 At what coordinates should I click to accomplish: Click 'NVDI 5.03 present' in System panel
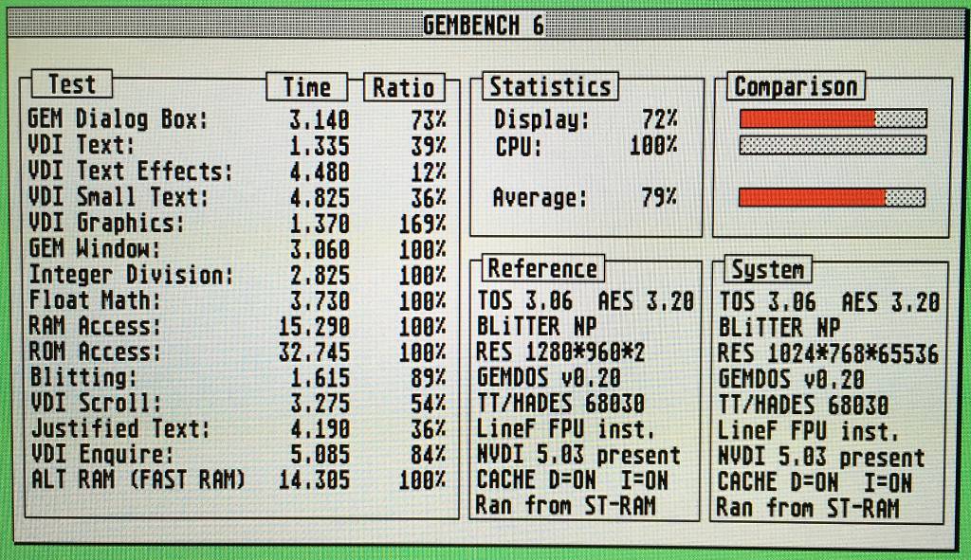pos(821,458)
